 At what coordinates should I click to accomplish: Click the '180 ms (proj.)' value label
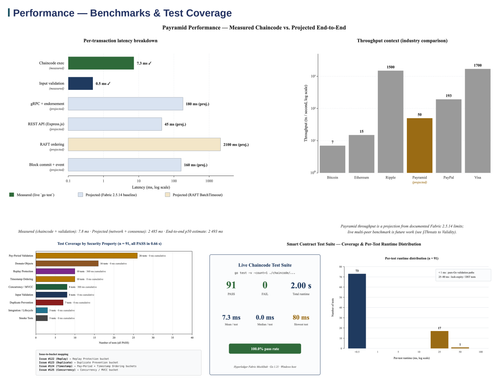click(x=197, y=104)
